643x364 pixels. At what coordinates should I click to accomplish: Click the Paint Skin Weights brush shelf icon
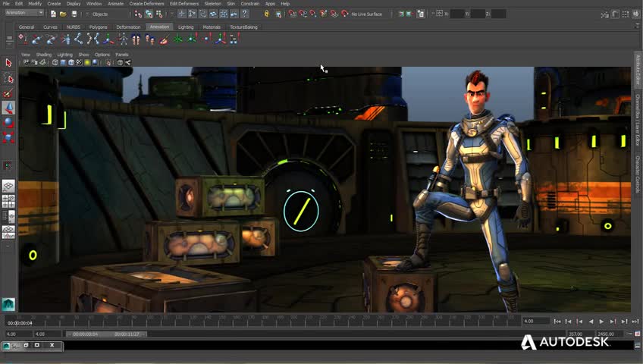click(164, 39)
